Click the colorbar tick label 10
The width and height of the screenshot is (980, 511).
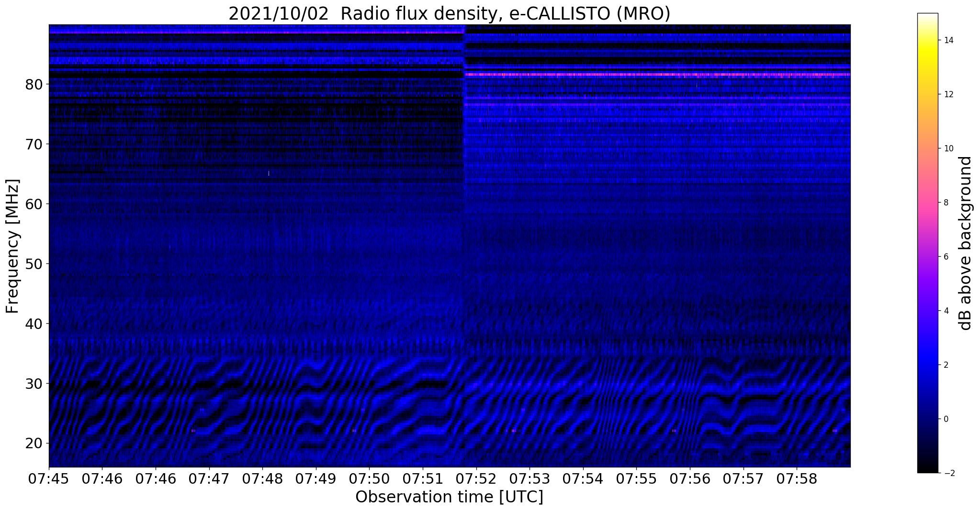pyautogui.click(x=948, y=148)
